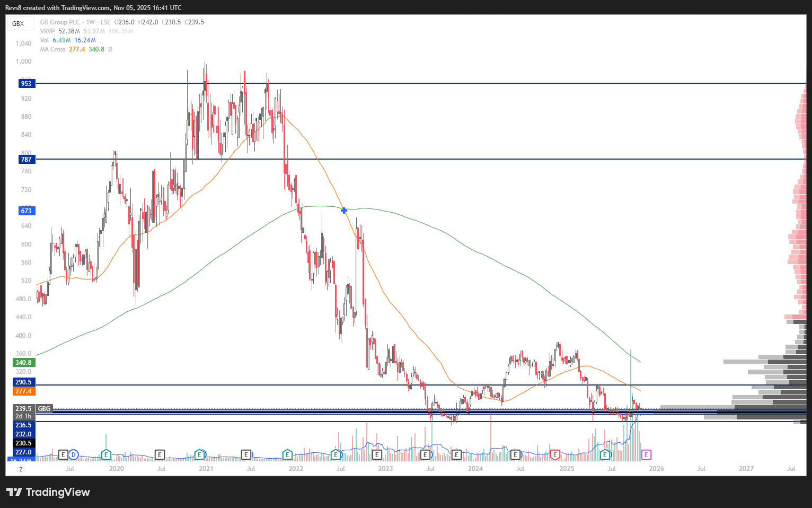
Task: Click the TradingView logo at bottom left
Action: point(48,492)
